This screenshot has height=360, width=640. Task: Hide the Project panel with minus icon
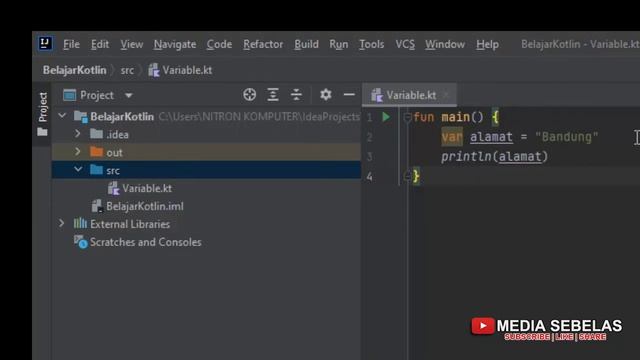[349, 95]
